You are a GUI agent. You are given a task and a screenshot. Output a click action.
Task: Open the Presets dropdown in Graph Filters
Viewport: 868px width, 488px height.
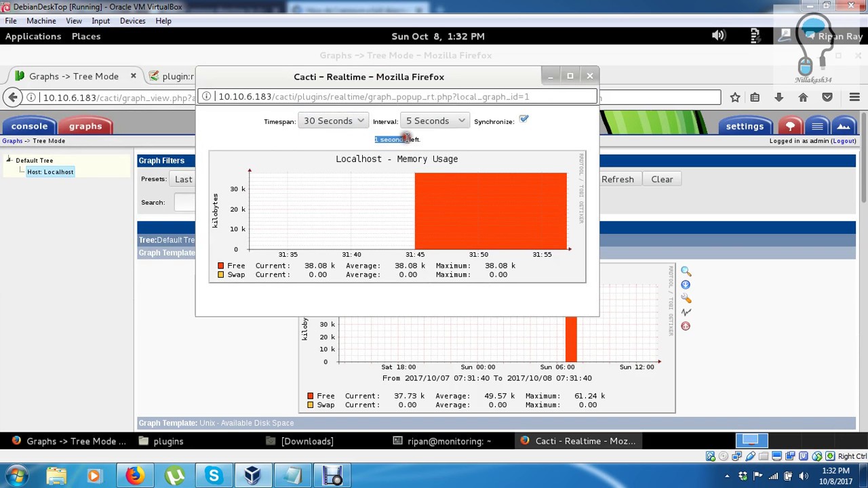tap(183, 180)
